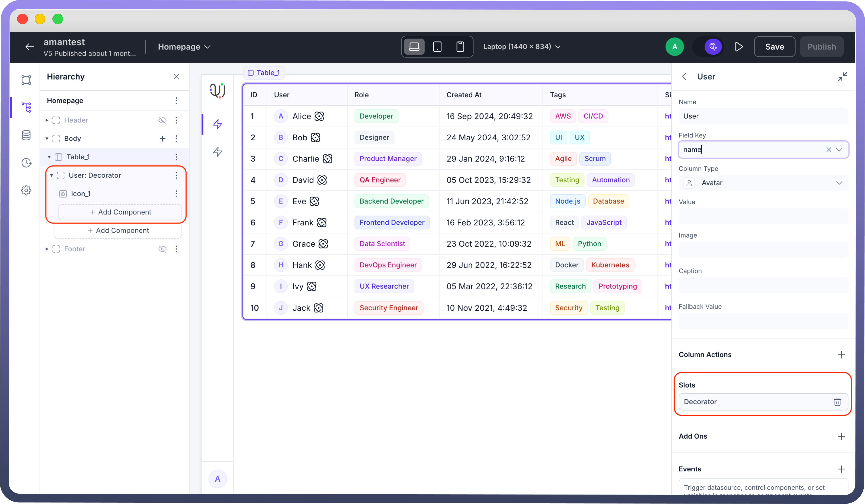Screen dimensions: 865x504
Task: Open the datasource icon in left sidebar
Action: tap(26, 135)
